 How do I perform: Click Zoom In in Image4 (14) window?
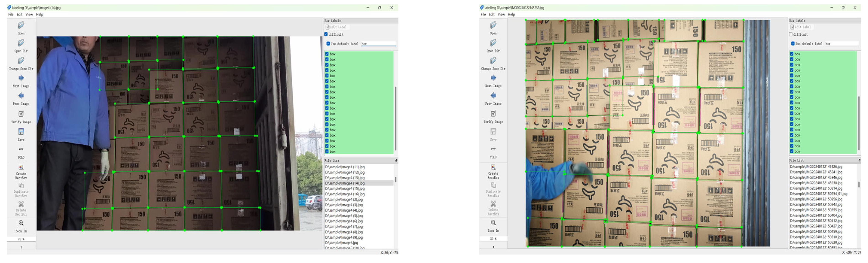[x=21, y=223]
